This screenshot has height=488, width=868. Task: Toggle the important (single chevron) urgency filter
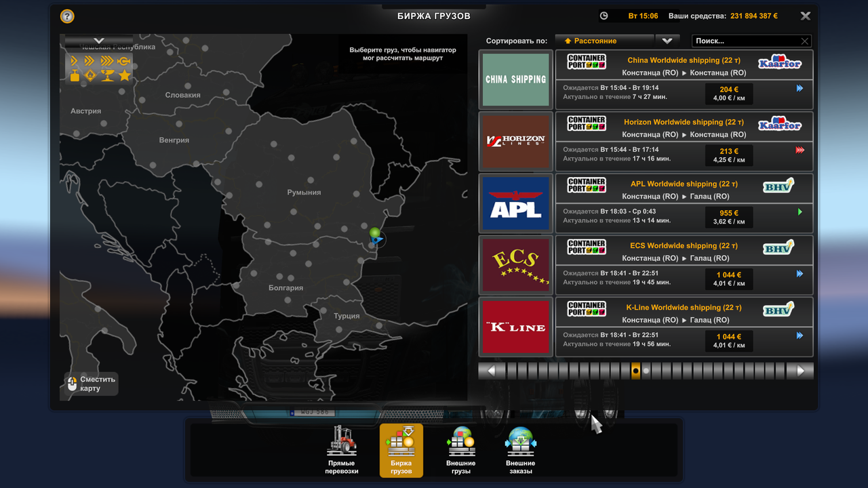(x=74, y=62)
